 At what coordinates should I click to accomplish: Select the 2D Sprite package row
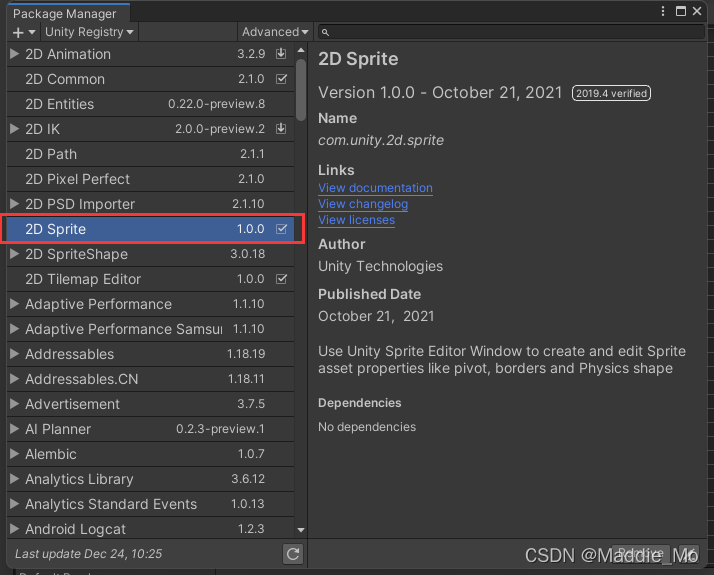(x=150, y=229)
